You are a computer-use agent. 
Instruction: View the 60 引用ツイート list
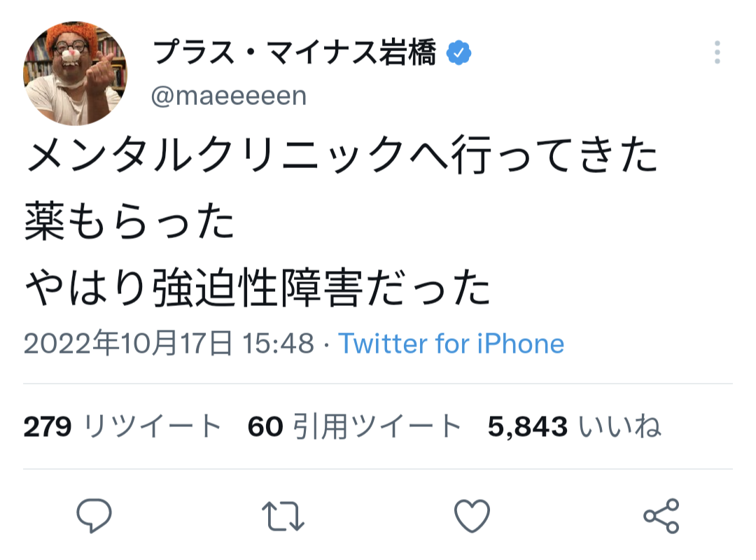[354, 426]
